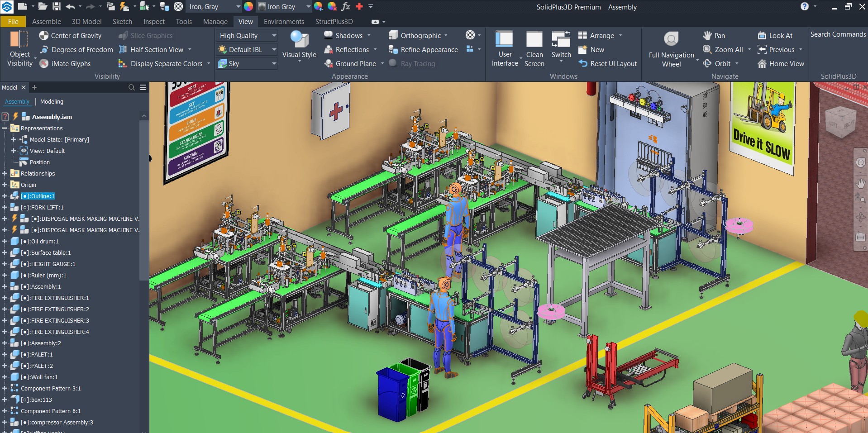Viewport: 868px width, 433px height.
Task: Close the Model browser tab
Action: [x=24, y=87]
